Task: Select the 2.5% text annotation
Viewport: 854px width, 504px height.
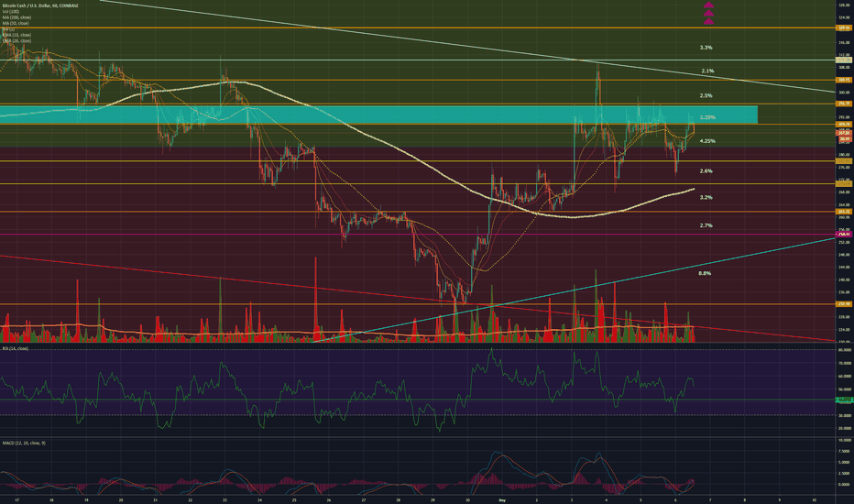Action: [706, 95]
